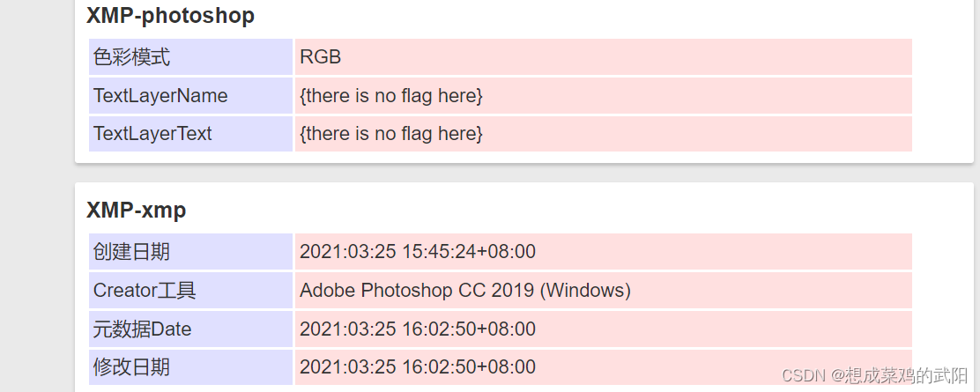980x392 pixels.
Task: Click the XMP-photoshop section heading
Action: tap(171, 16)
